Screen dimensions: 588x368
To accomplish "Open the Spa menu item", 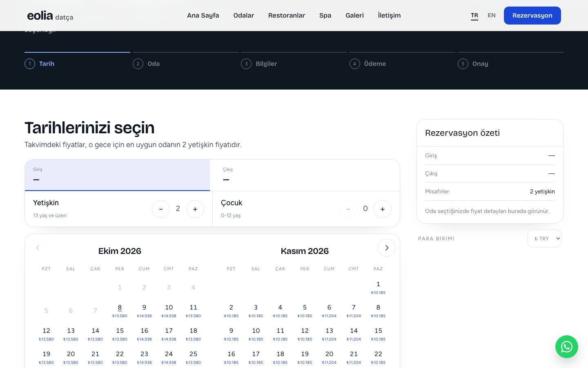I will [x=325, y=16].
